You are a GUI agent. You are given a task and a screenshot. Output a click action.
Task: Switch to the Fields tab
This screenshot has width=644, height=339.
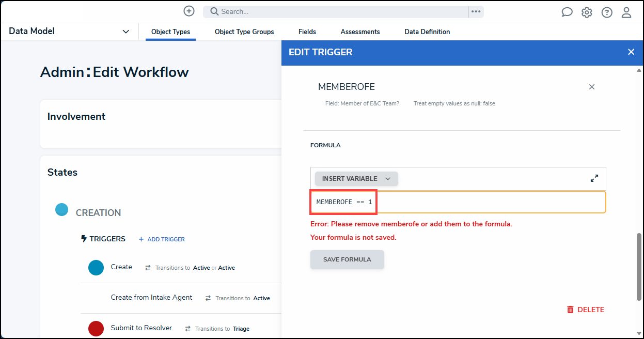tap(307, 32)
